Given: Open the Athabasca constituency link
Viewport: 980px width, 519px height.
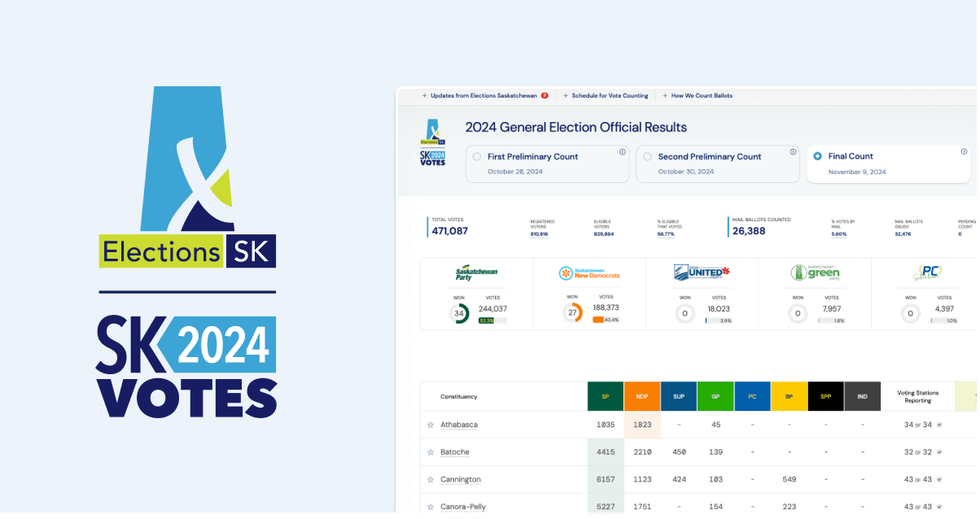Looking at the screenshot, I should pos(459,425).
